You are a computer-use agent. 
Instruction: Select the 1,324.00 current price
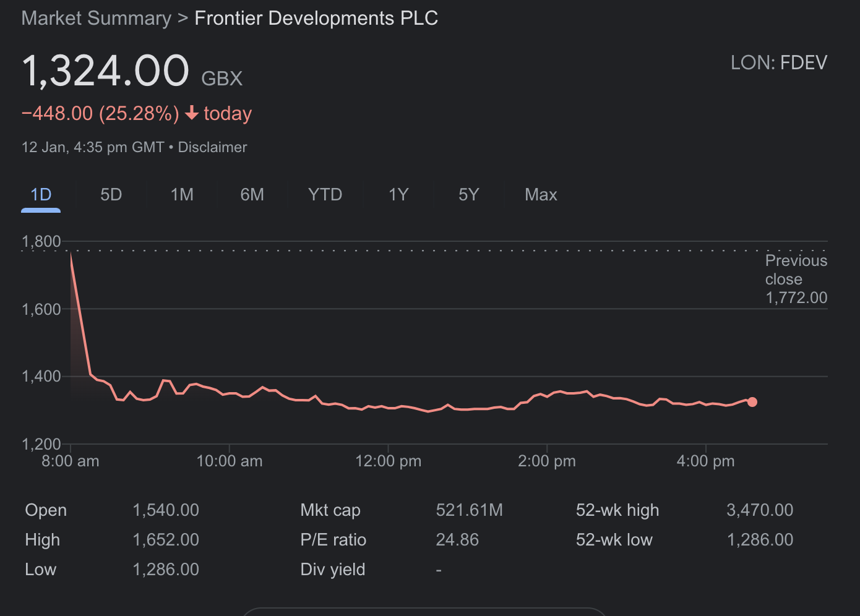click(105, 71)
